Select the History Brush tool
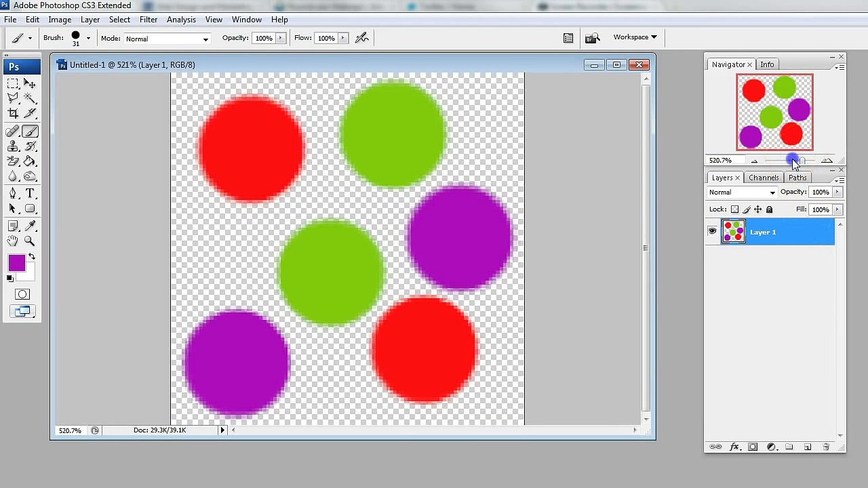The image size is (868, 488). (x=30, y=146)
